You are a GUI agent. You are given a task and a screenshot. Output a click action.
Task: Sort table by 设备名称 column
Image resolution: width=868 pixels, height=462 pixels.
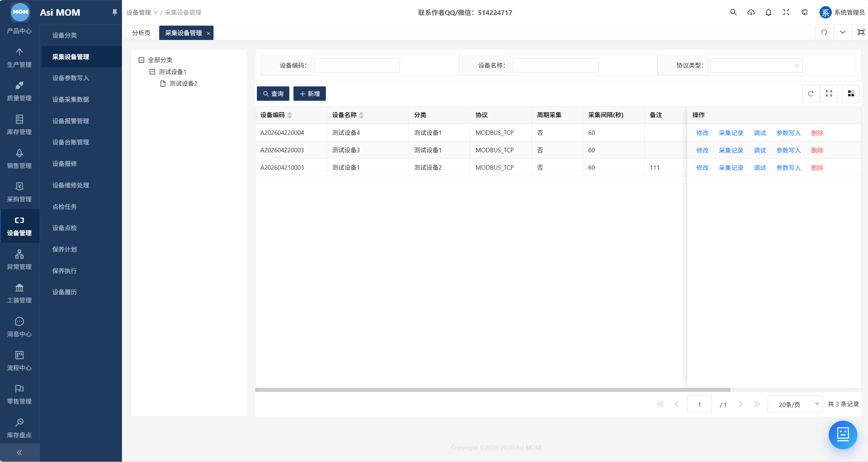(x=361, y=115)
